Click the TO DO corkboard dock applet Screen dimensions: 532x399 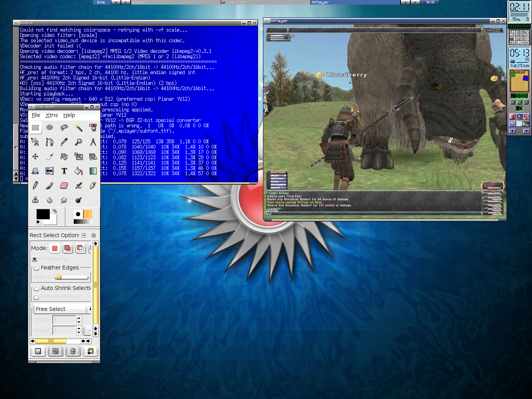519,81
